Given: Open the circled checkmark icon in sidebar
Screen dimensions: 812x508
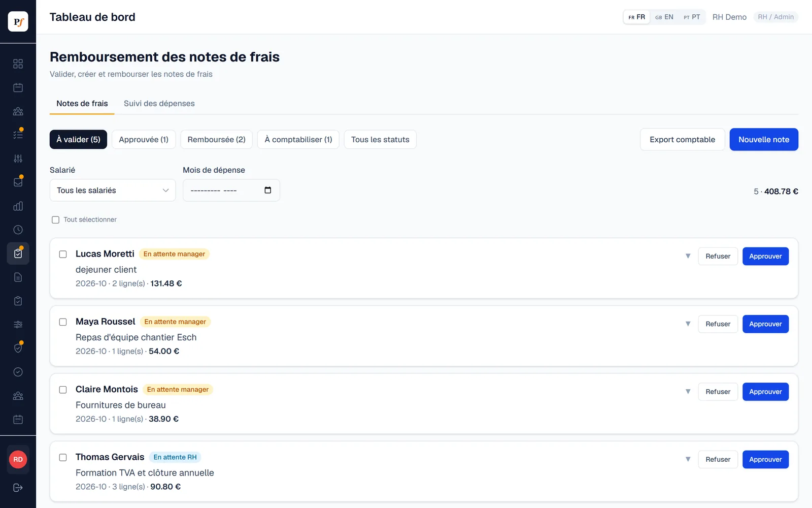Looking at the screenshot, I should click(18, 372).
